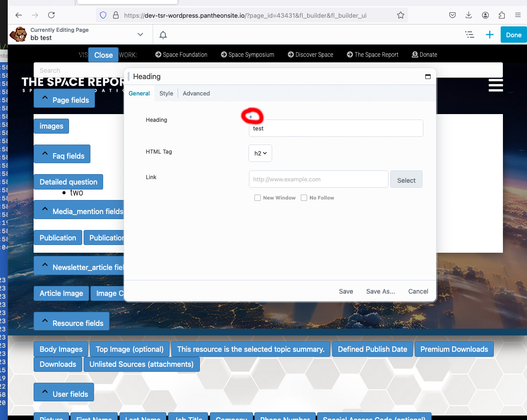Select the selected topic summary field button
The width and height of the screenshot is (527, 420).
coord(251,349)
